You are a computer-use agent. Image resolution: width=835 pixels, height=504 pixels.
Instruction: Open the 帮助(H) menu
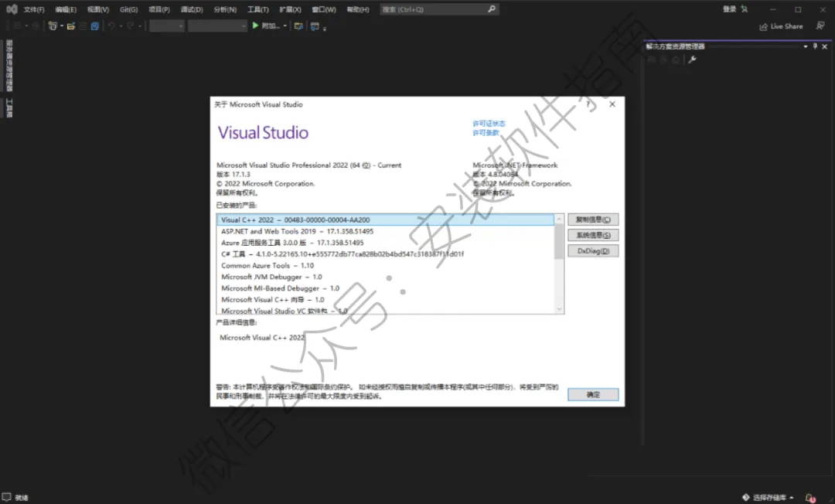[x=358, y=9]
